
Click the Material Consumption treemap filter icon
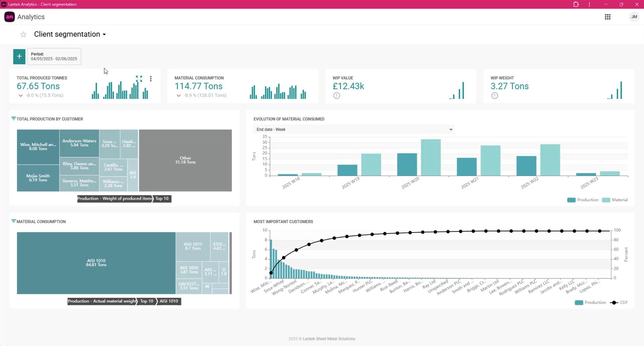pos(13,221)
